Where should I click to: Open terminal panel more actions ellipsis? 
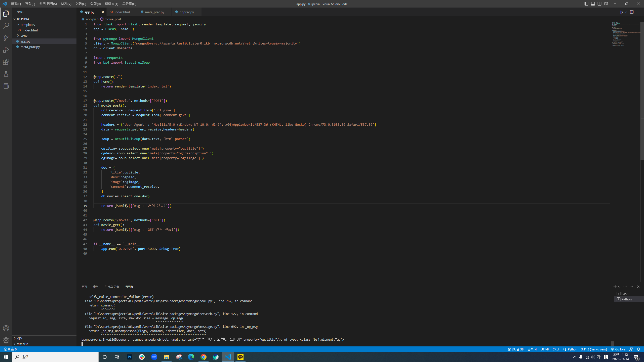point(625,287)
